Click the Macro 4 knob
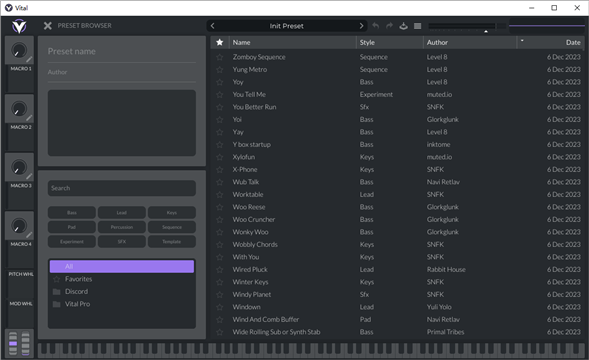Image resolution: width=589 pixels, height=360 pixels. [x=18, y=226]
